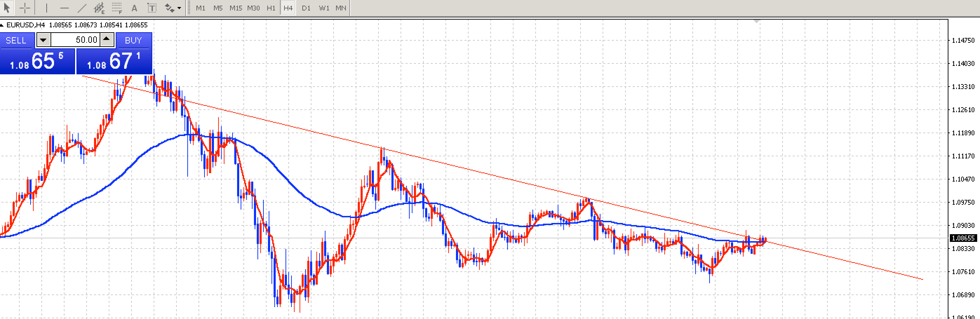Select the arrows objects tool
The height and width of the screenshot is (319, 980).
[169, 8]
